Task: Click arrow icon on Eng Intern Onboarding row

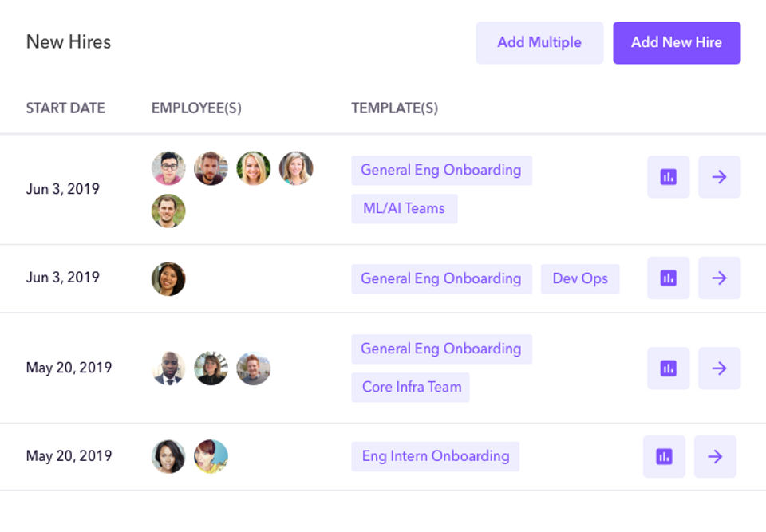Action: pos(715,457)
